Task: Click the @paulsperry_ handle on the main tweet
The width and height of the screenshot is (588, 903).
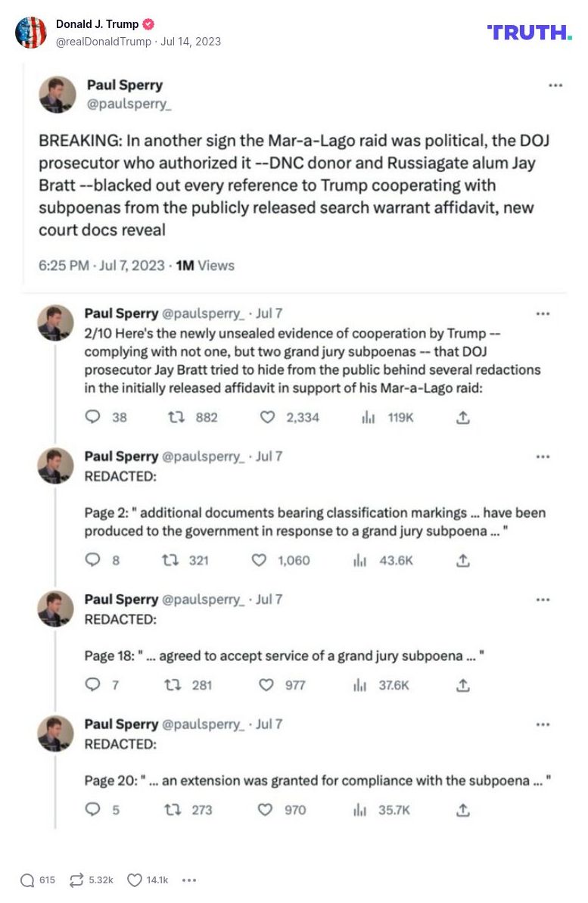Action: [x=129, y=104]
